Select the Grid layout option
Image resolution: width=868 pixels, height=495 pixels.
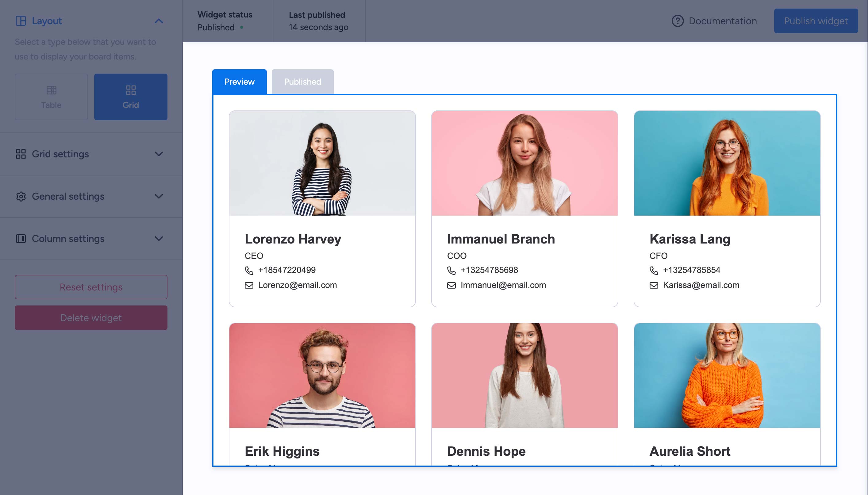(x=131, y=97)
